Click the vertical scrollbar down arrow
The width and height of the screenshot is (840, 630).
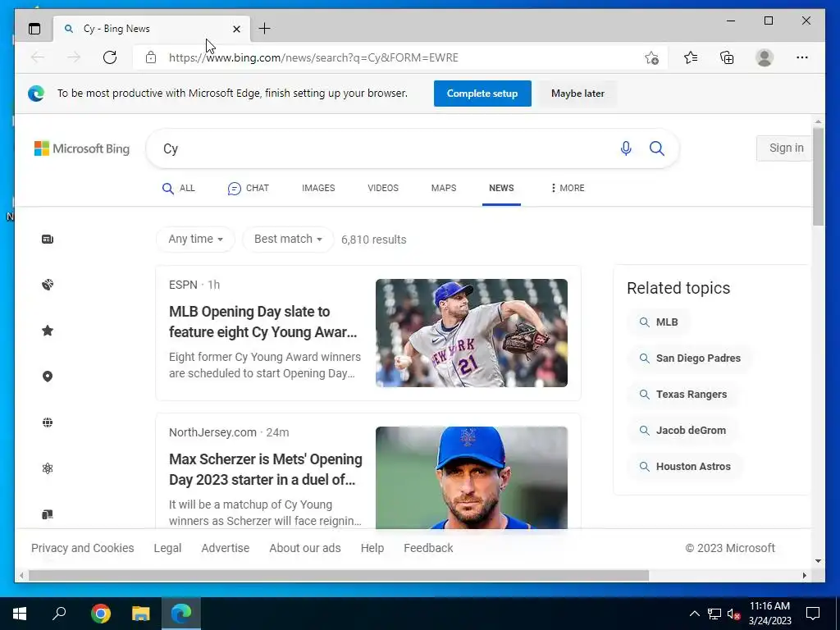(x=818, y=561)
